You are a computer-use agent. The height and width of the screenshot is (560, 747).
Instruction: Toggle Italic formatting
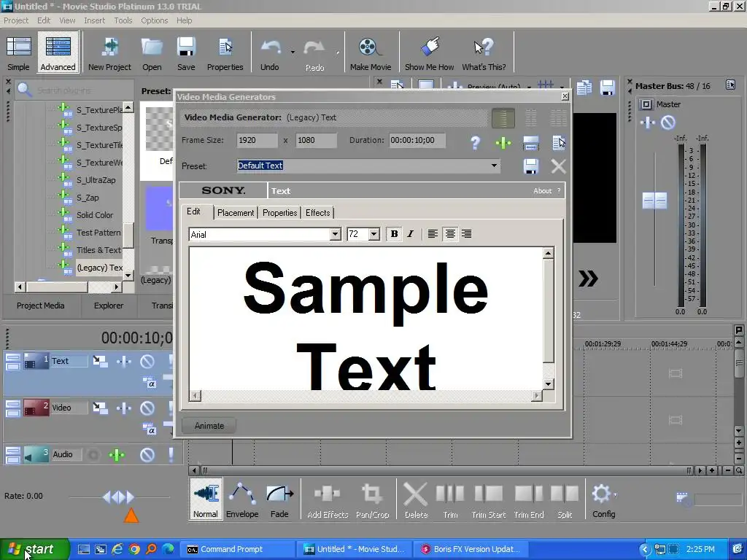pyautogui.click(x=410, y=234)
